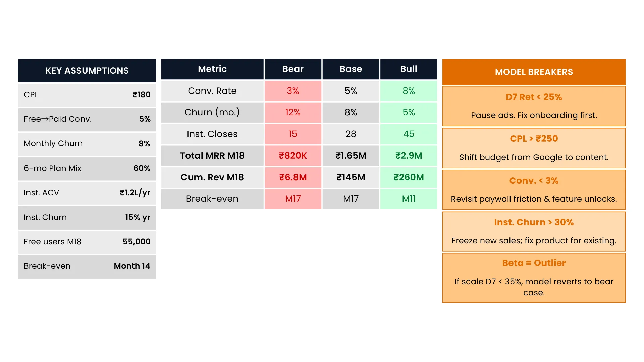
Task: Select the Metric column header
Action: point(212,69)
